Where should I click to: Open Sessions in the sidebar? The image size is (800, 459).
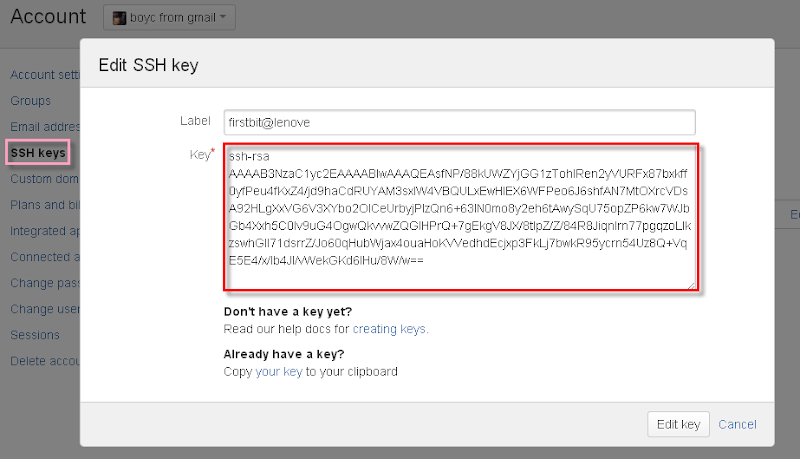35,335
